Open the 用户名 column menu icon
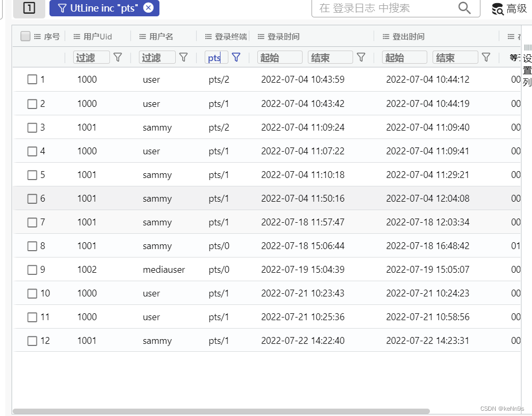 (x=143, y=37)
